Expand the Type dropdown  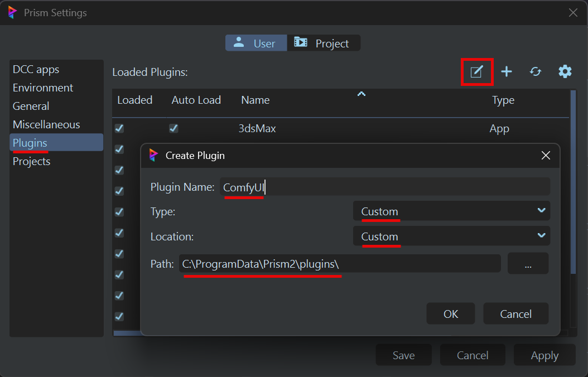[x=451, y=211]
